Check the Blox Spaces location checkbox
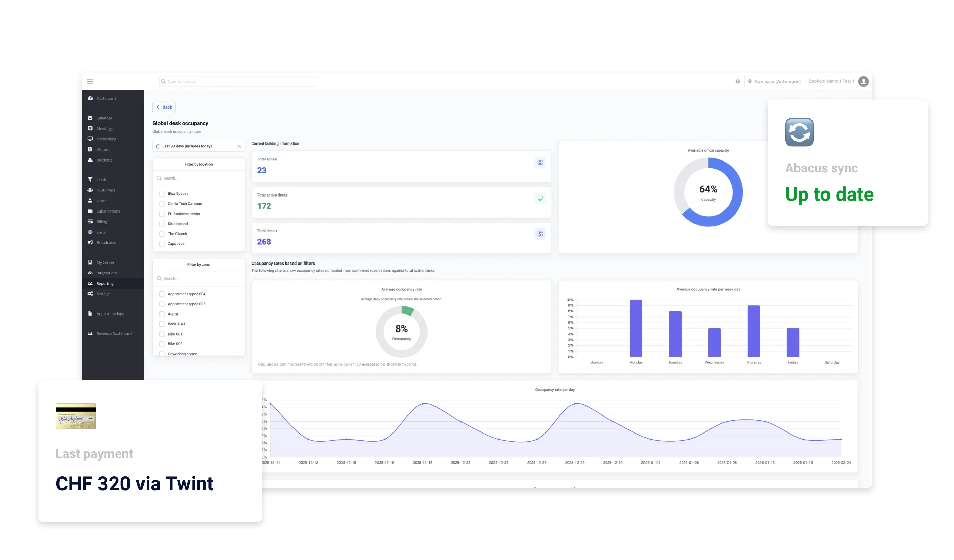 162,194
